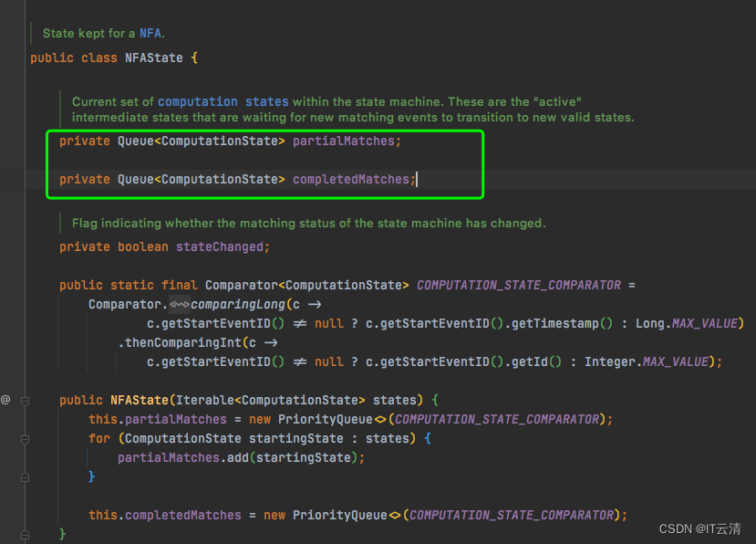Click the thenComparingInt method call

pyautogui.click(x=183, y=342)
